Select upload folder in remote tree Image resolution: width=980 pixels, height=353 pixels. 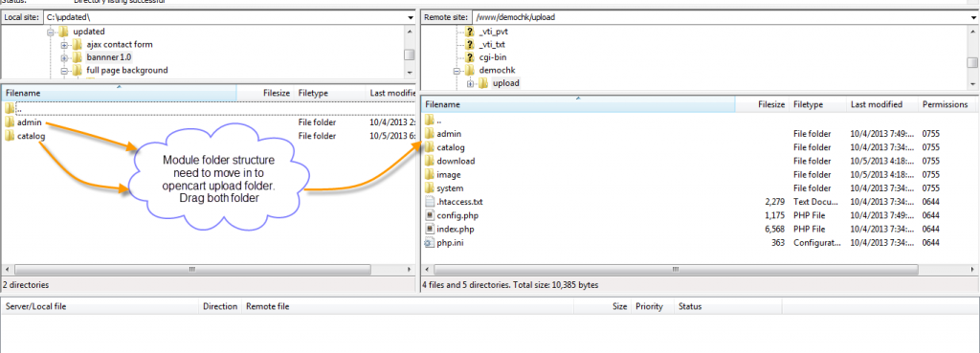(505, 83)
